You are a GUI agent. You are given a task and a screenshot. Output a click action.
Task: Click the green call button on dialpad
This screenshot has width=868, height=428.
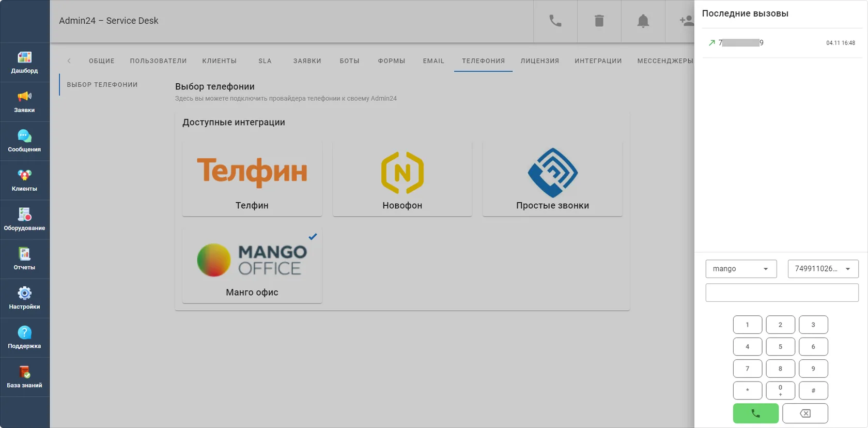tap(755, 414)
